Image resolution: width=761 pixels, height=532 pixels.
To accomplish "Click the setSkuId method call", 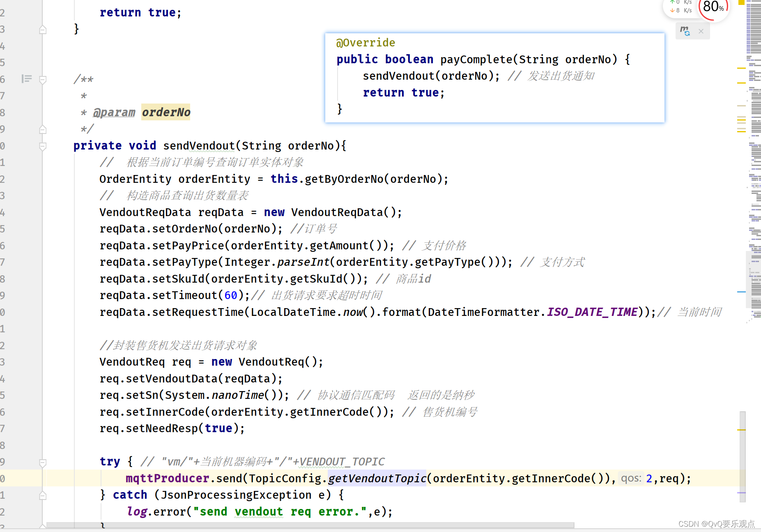I will pos(178,279).
